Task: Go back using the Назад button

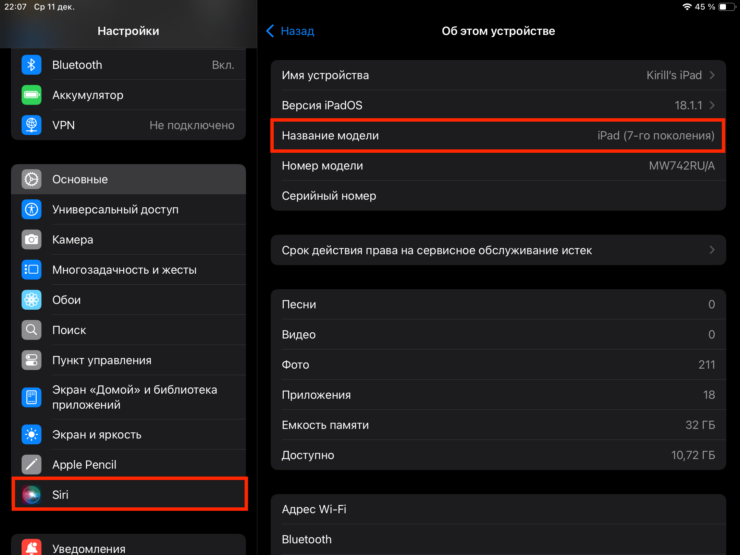Action: pyautogui.click(x=291, y=31)
